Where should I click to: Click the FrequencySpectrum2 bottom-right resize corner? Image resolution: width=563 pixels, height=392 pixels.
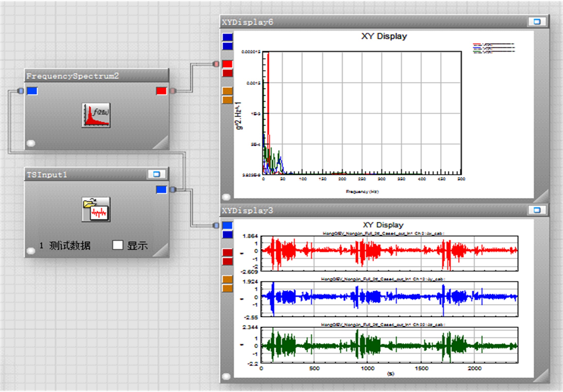[163, 144]
